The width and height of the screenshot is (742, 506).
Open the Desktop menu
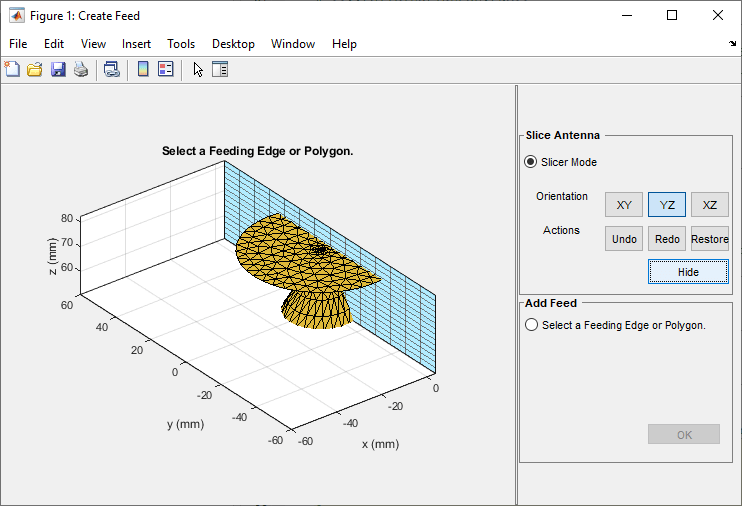(x=233, y=44)
